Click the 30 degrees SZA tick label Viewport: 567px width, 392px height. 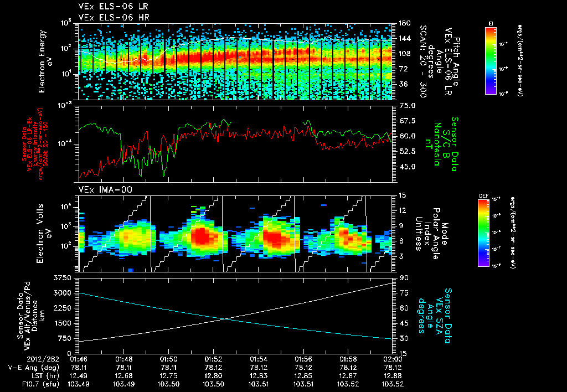coord(404,338)
